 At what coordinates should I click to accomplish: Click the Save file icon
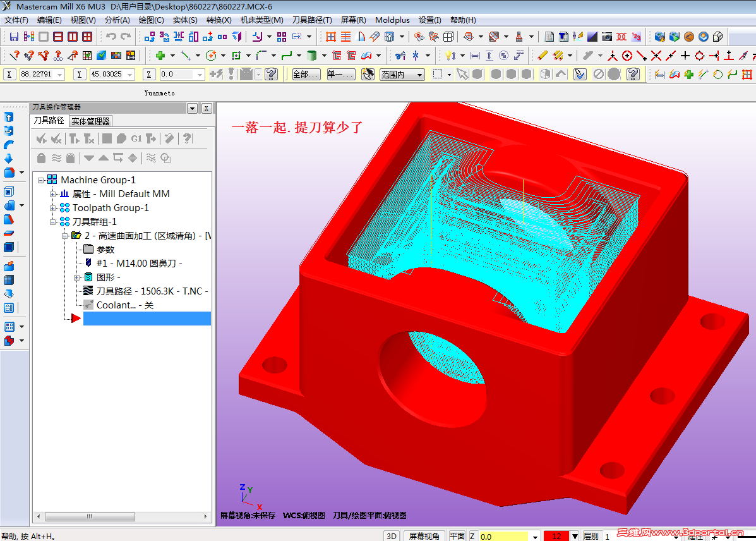coord(14,37)
